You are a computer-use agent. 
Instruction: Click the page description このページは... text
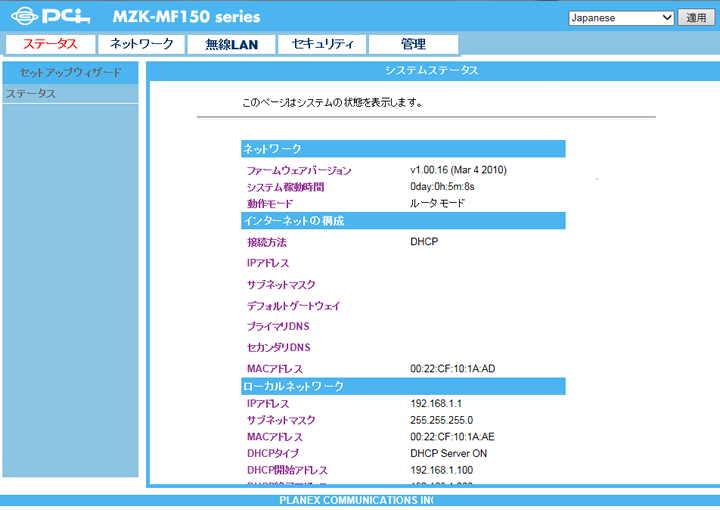tap(332, 102)
